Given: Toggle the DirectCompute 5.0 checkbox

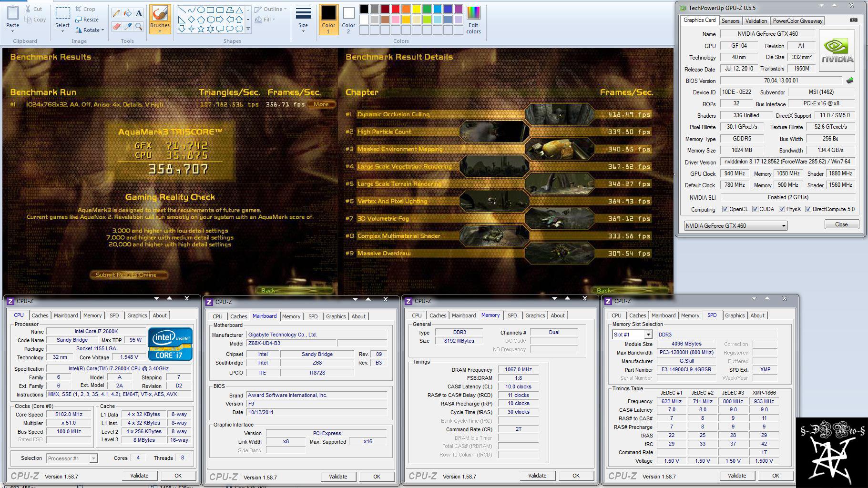Looking at the screenshot, I should pyautogui.click(x=808, y=209).
